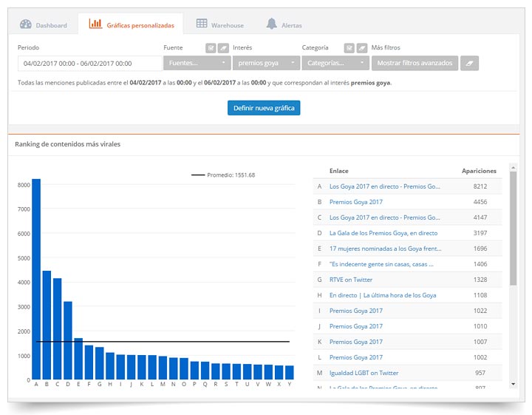Image resolution: width=532 pixels, height=415 pixels.
Task: Open link A Los Goya 2017 en directo
Action: [x=385, y=186]
